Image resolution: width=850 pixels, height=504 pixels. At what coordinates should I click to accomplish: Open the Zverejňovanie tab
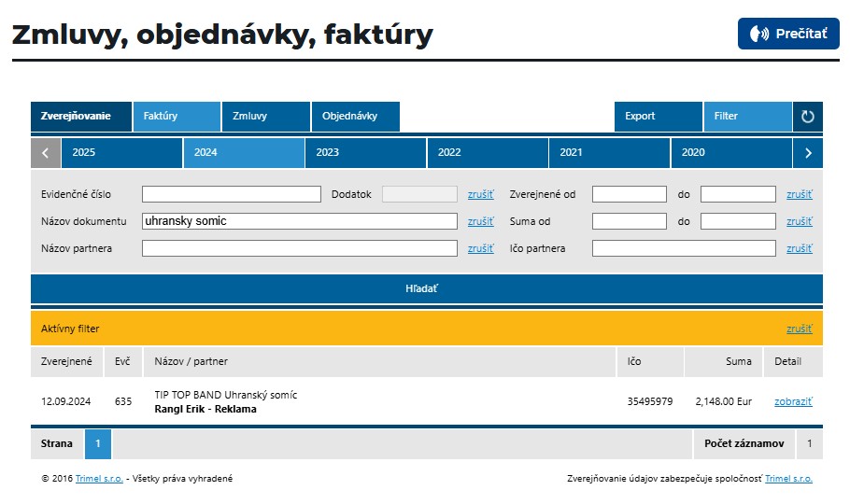[x=81, y=117]
